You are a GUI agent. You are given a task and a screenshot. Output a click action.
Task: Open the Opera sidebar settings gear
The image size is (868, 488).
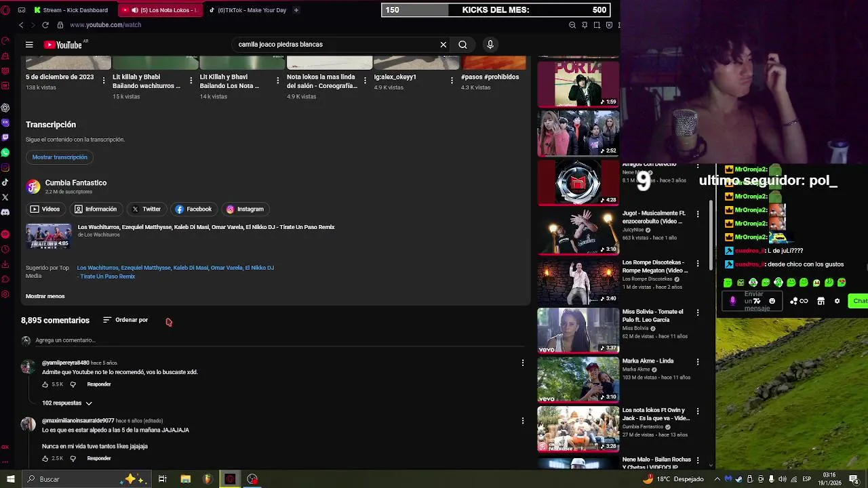click(x=5, y=294)
